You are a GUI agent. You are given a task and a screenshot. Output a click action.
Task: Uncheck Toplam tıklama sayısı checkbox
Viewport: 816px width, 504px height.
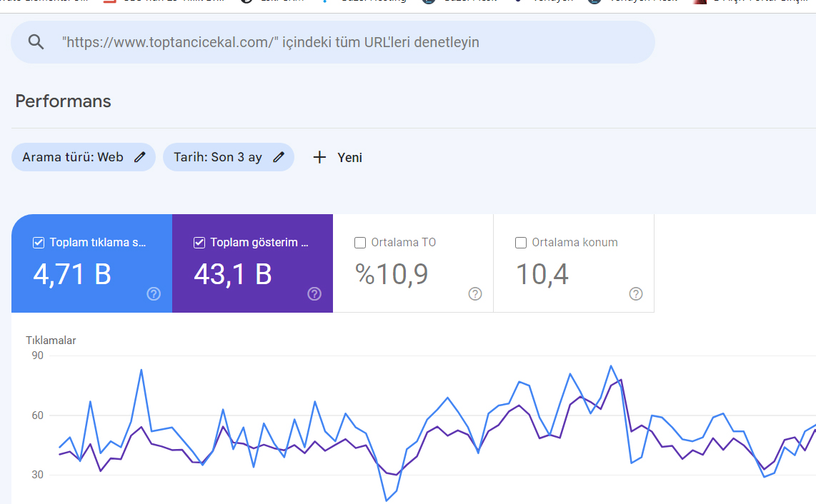(x=39, y=243)
